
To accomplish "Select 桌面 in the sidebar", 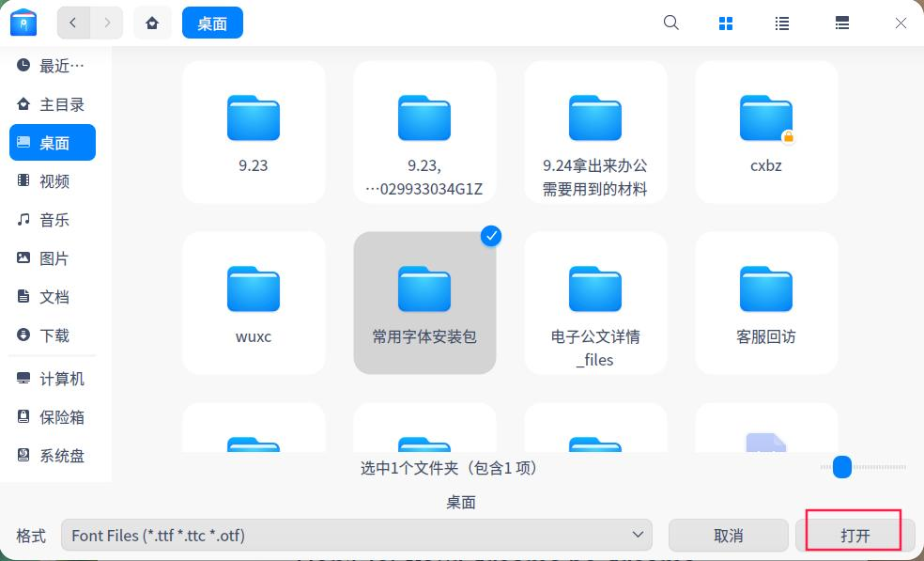I will [x=52, y=143].
